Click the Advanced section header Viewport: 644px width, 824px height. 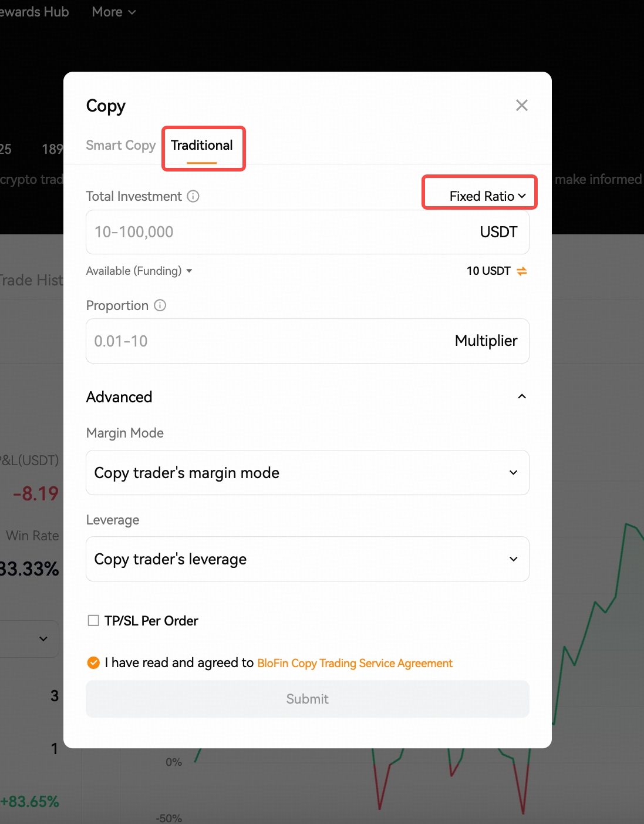click(119, 397)
